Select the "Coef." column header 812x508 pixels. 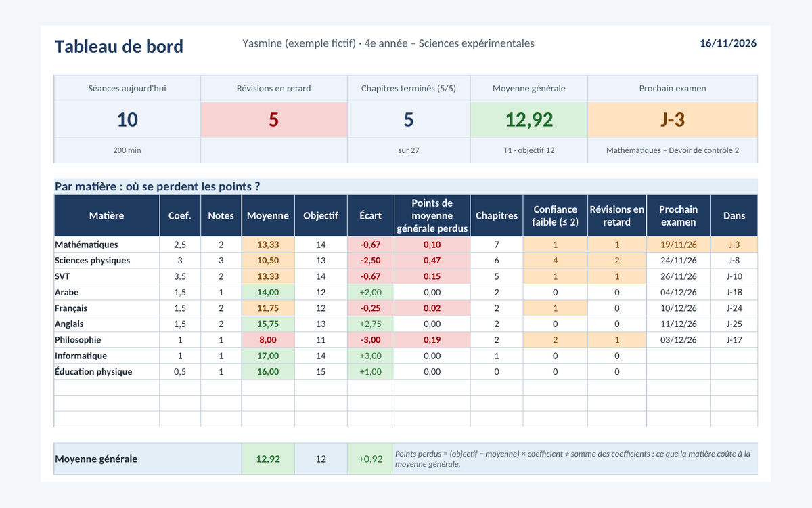180,215
